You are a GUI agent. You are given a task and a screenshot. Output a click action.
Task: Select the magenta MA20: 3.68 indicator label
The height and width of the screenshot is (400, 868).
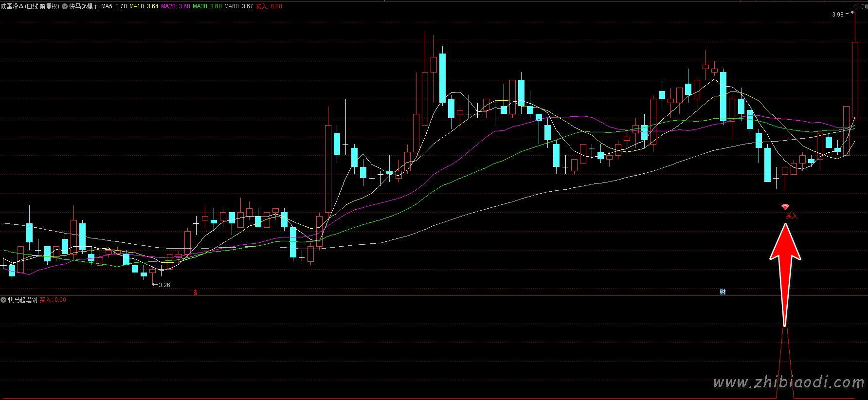point(175,6)
